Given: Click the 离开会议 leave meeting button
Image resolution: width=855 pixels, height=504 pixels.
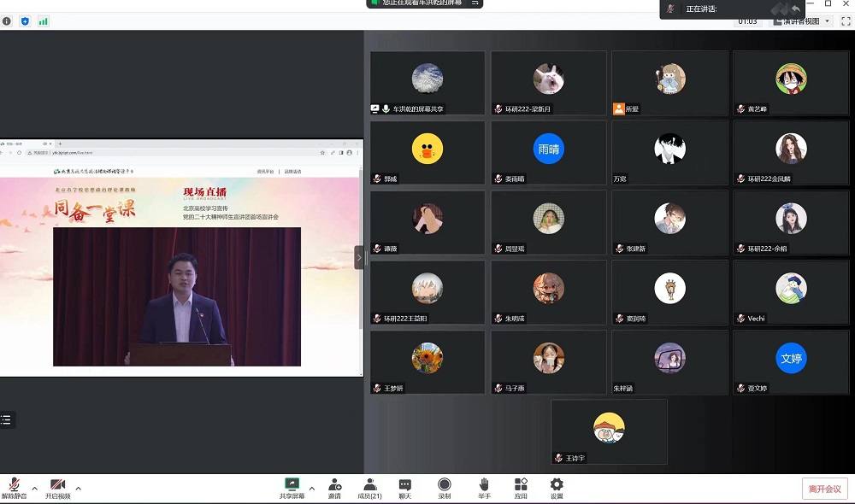Looking at the screenshot, I should [825, 489].
